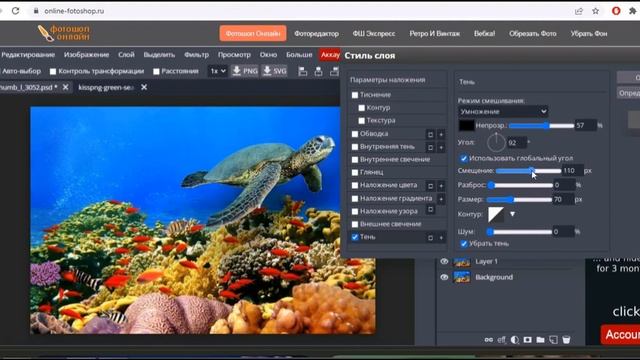
Task: Create a new layer with page icon
Action: (553, 340)
